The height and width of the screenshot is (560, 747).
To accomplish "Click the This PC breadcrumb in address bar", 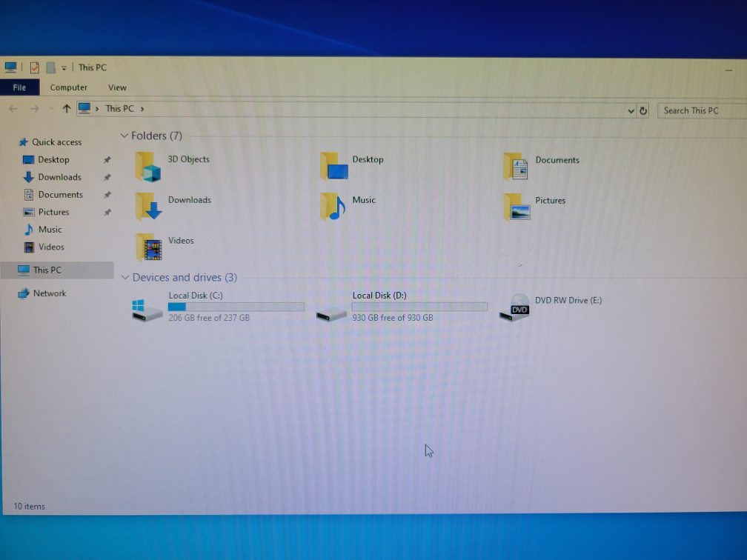I will (x=119, y=109).
